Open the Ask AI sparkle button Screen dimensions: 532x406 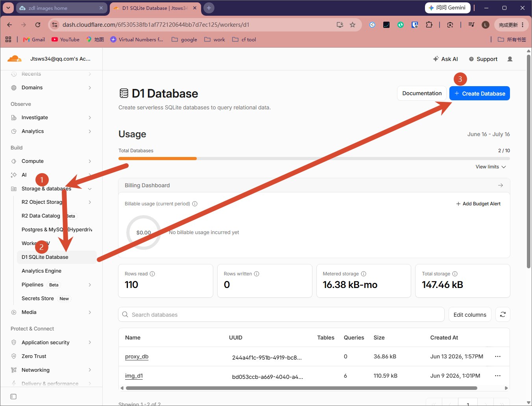coord(445,59)
